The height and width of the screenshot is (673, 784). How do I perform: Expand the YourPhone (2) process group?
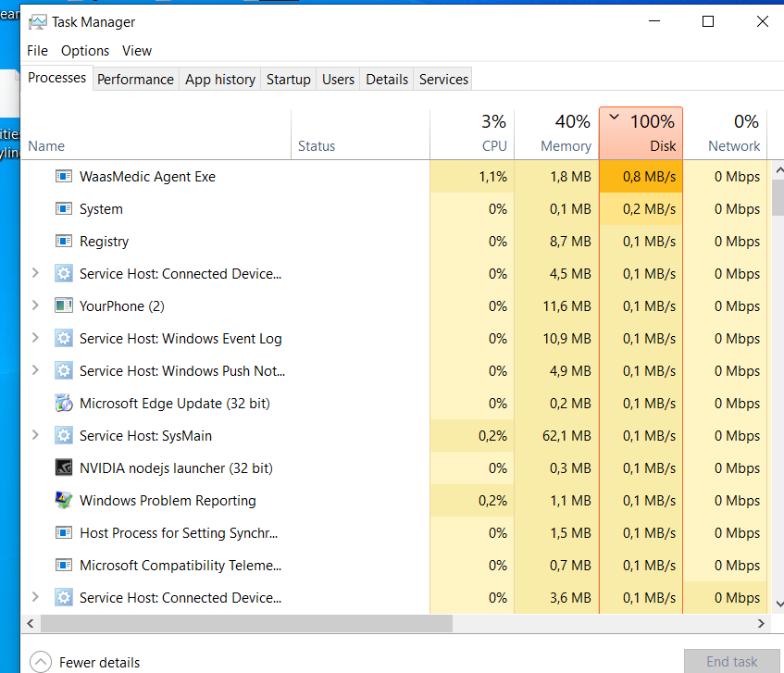pyautogui.click(x=35, y=305)
